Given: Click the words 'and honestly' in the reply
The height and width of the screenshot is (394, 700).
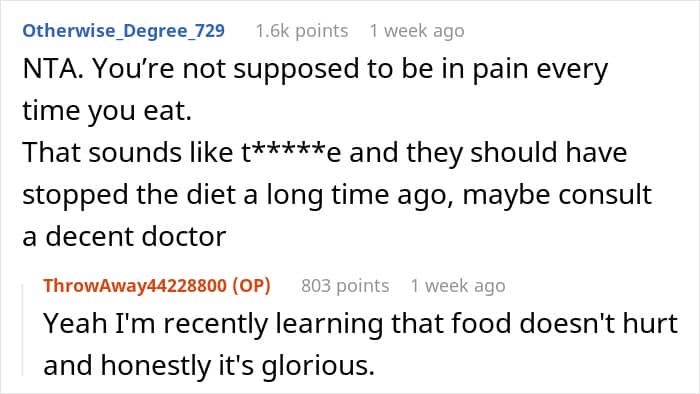Looking at the screenshot, I should pyautogui.click(x=128, y=366).
